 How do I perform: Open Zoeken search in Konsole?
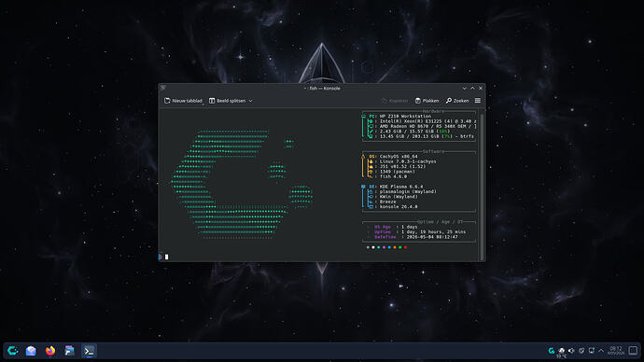click(457, 101)
